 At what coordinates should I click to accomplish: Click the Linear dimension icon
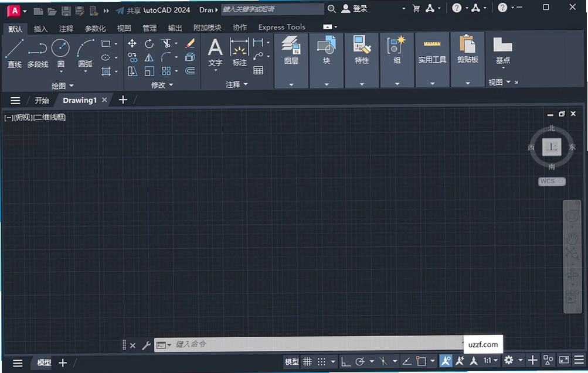tap(258, 42)
